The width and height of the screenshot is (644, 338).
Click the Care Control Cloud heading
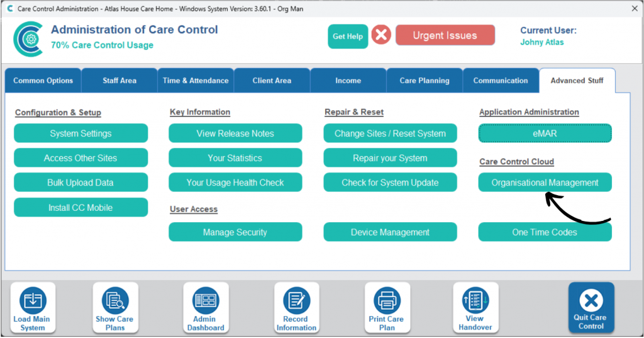click(517, 162)
